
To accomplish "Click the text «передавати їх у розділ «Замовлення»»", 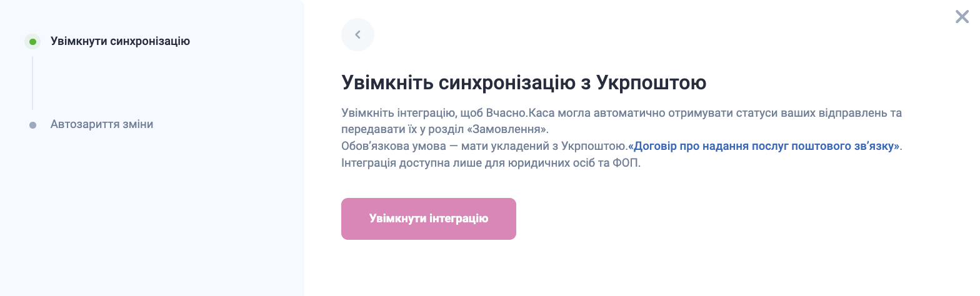I will (444, 130).
